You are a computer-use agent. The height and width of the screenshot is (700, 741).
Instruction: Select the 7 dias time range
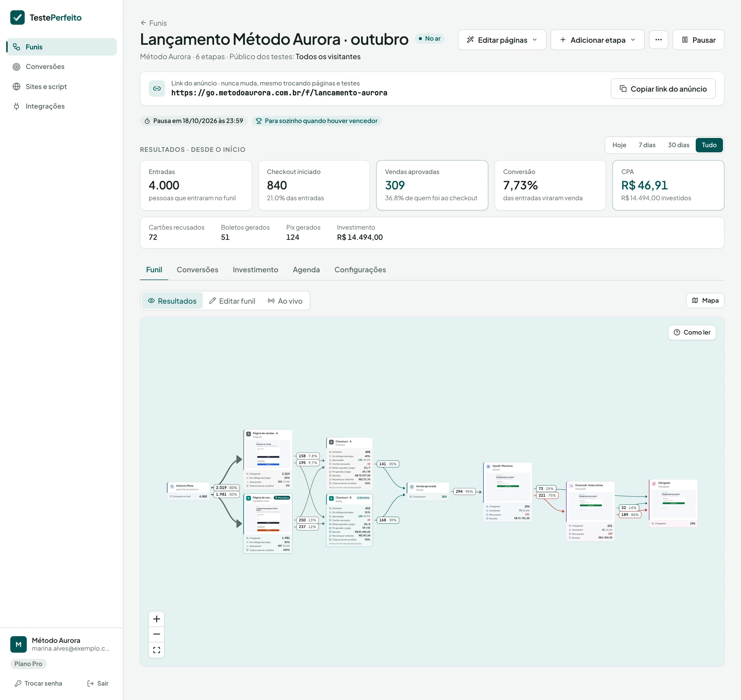tap(647, 145)
